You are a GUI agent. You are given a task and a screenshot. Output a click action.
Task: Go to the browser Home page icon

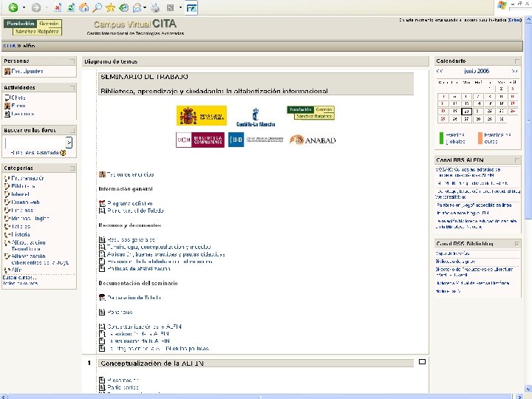pos(83,7)
